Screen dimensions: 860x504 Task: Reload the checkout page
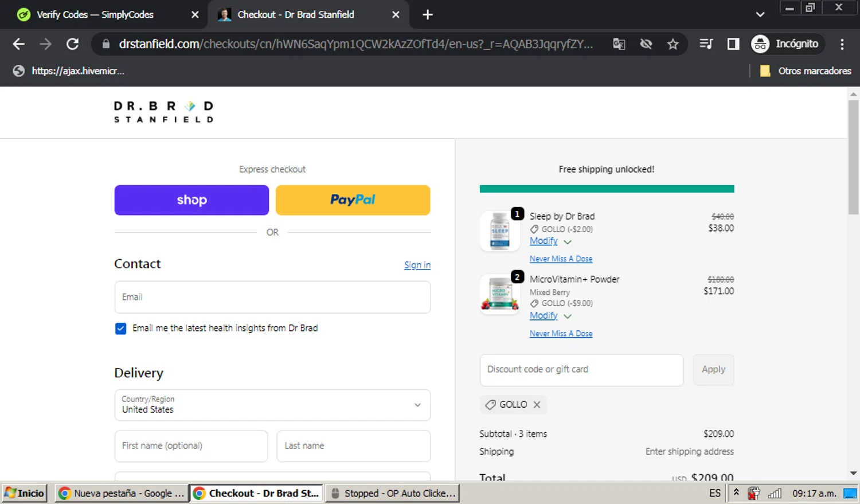[x=72, y=44]
